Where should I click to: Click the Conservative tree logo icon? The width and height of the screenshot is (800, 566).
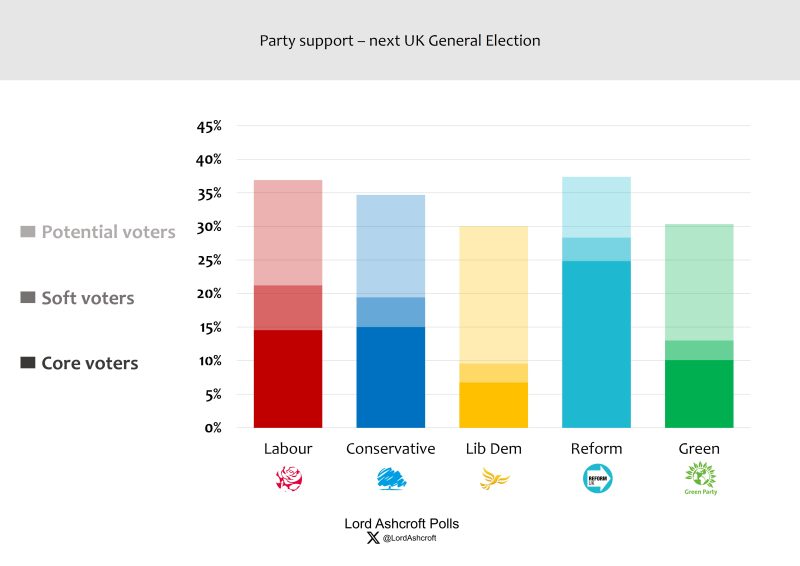[x=391, y=480]
